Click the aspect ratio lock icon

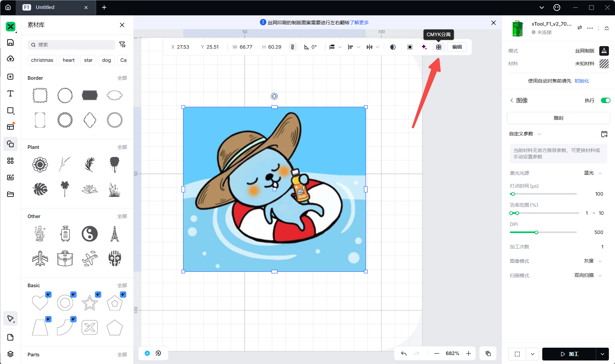[x=292, y=47]
